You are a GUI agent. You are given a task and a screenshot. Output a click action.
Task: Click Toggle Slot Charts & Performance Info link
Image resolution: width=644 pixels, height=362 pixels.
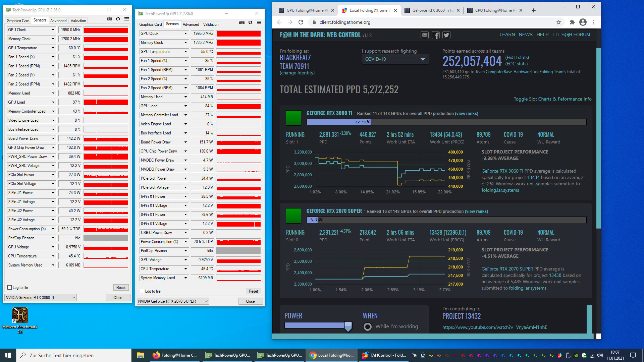pyautogui.click(x=552, y=99)
